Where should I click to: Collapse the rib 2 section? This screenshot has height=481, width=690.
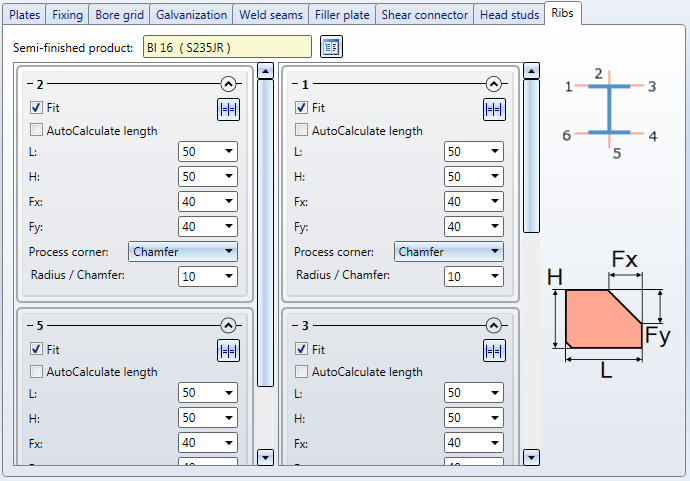pos(228,86)
